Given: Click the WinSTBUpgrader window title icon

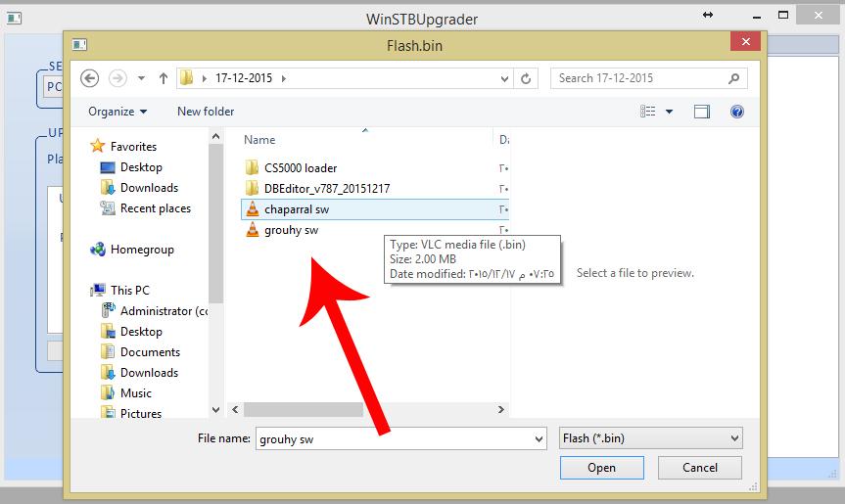Looking at the screenshot, I should click(x=14, y=19).
